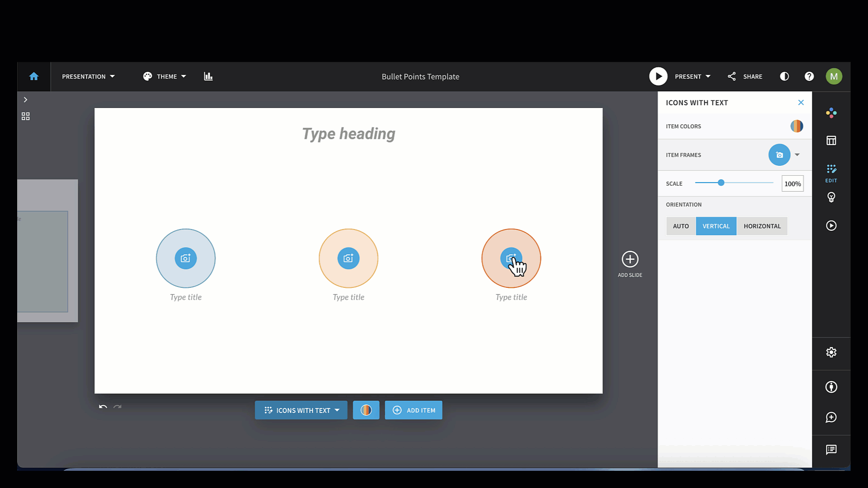Click the third item's Type title text
This screenshot has height=488, width=868.
pyautogui.click(x=511, y=297)
